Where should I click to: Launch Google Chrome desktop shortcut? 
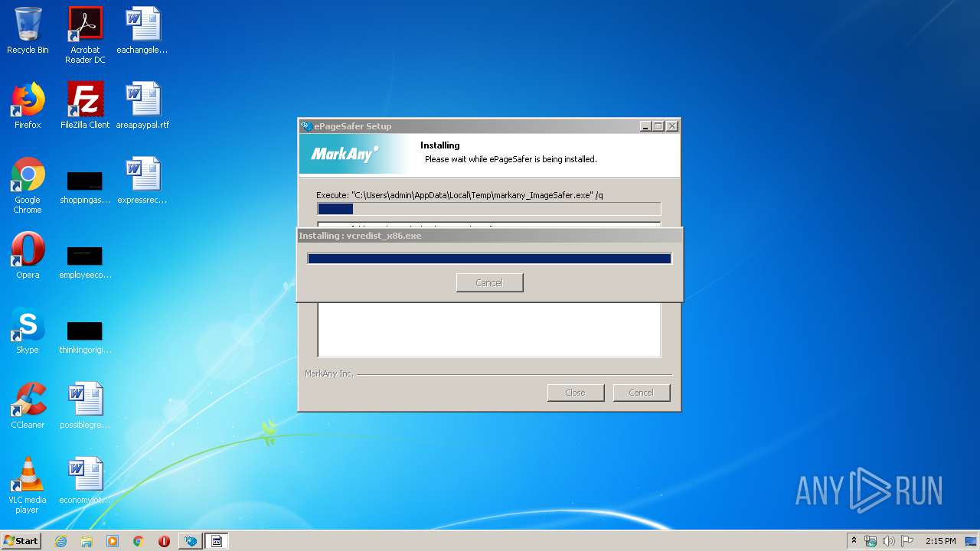[28, 185]
